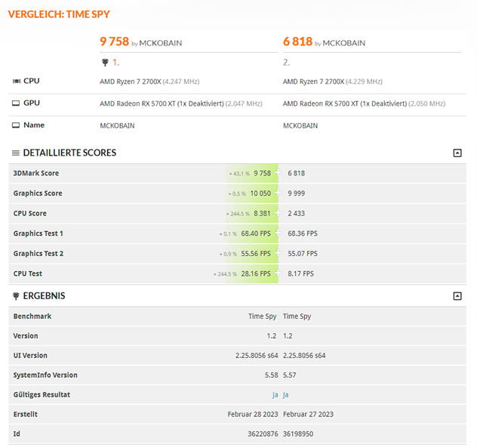Open MCKOBAIN profile beside 9 758 score
The height and width of the screenshot is (448, 477).
pos(161,43)
